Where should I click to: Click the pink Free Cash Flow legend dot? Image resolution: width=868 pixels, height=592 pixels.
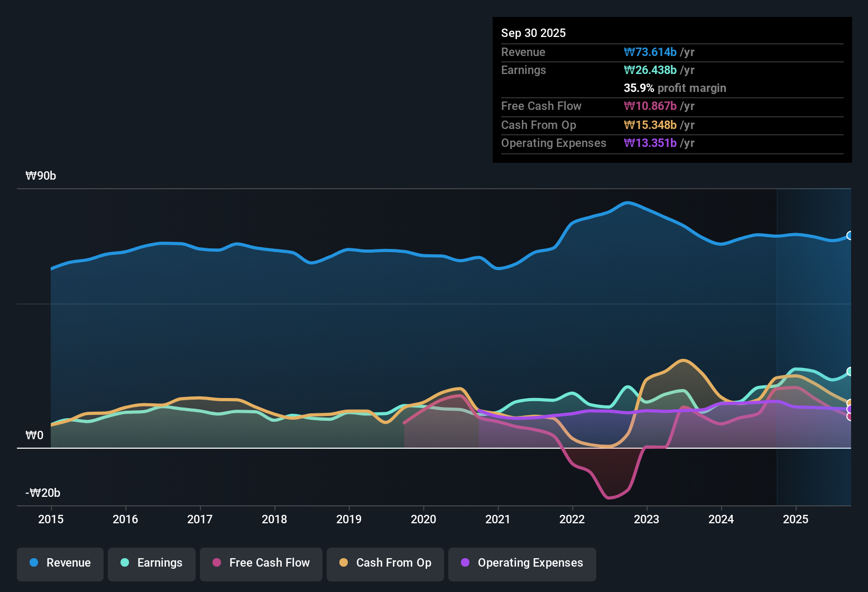coord(216,563)
